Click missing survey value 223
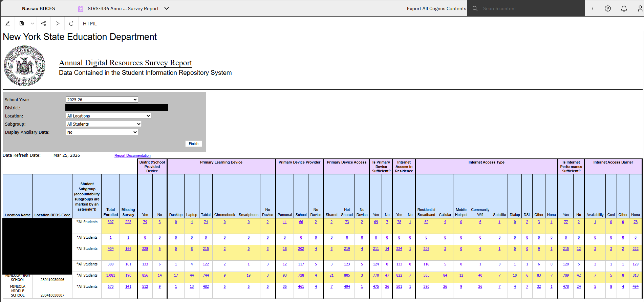644x302 pixels. click(x=128, y=222)
